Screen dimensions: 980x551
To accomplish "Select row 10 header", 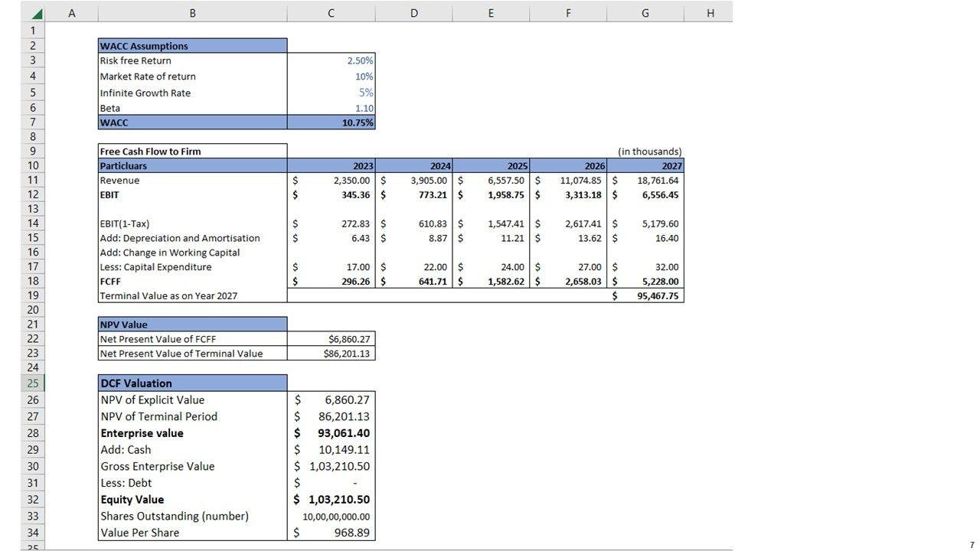I will tap(33, 166).
